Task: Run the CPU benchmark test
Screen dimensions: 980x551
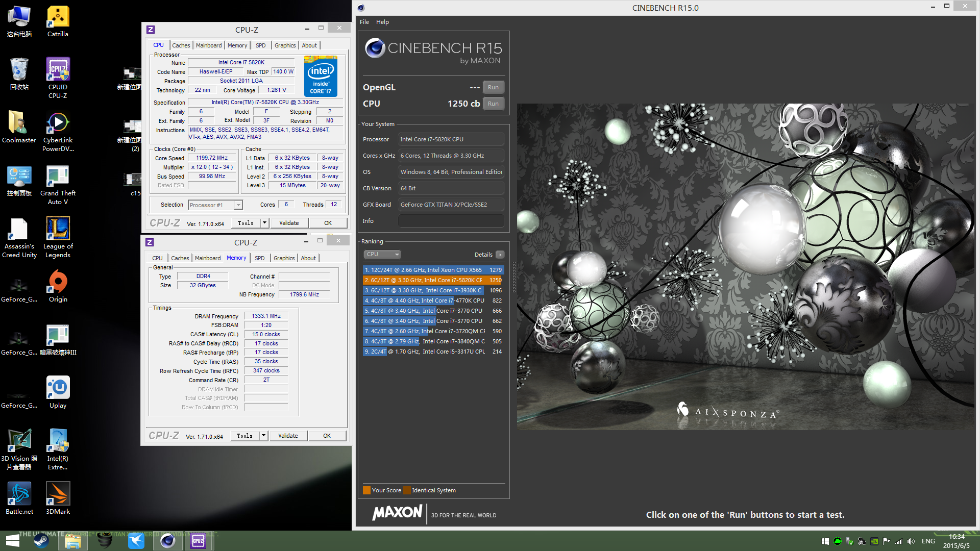Action: [x=493, y=104]
